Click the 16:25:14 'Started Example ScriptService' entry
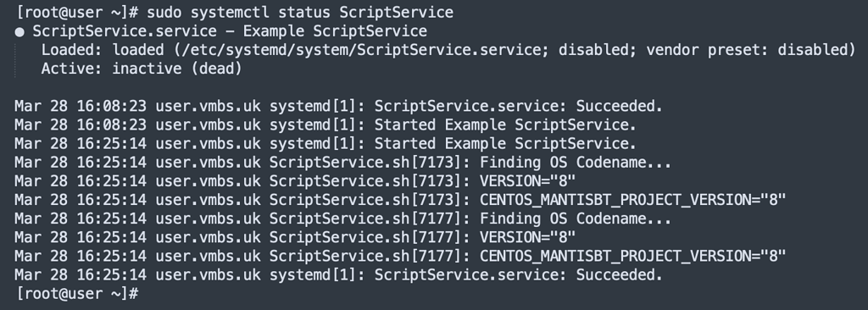The image size is (868, 310). click(325, 143)
